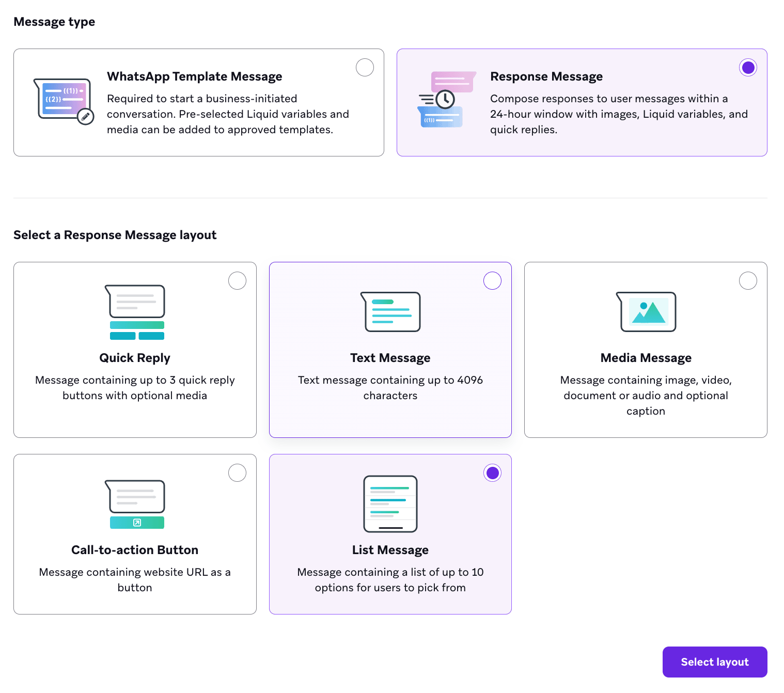Image resolution: width=784 pixels, height=693 pixels.
Task: Click the Media Message card title
Action: point(646,358)
